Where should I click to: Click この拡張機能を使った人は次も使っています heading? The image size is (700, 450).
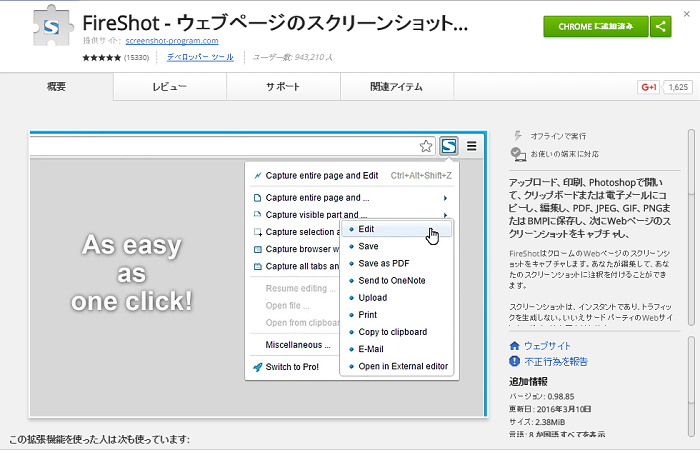[99, 440]
